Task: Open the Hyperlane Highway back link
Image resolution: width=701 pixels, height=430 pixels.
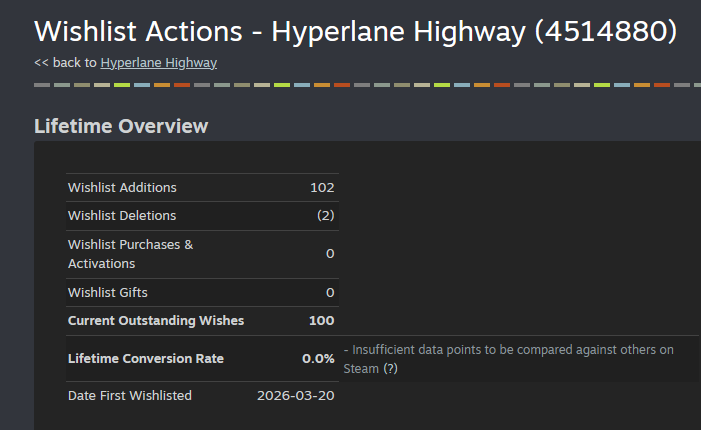Action: tap(159, 63)
